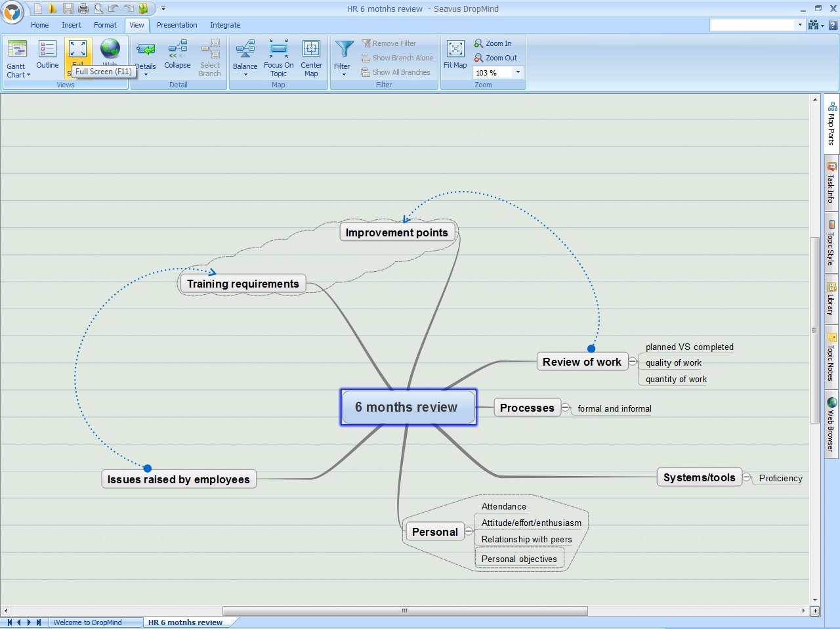Open the Library side panel
The image size is (840, 629).
[831, 299]
